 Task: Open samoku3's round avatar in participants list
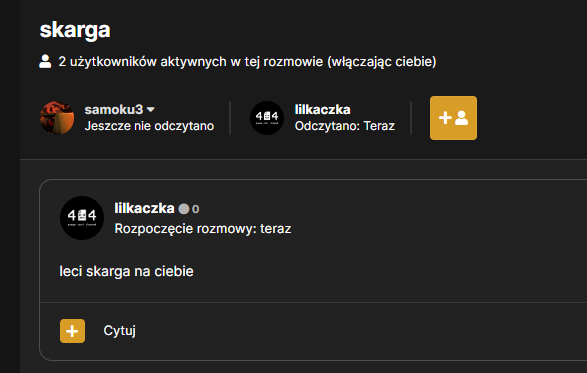click(57, 118)
